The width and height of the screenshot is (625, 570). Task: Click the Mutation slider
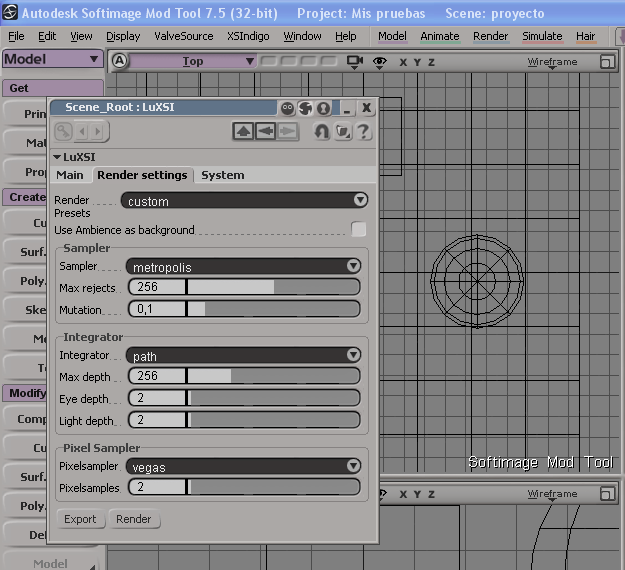[273, 309]
